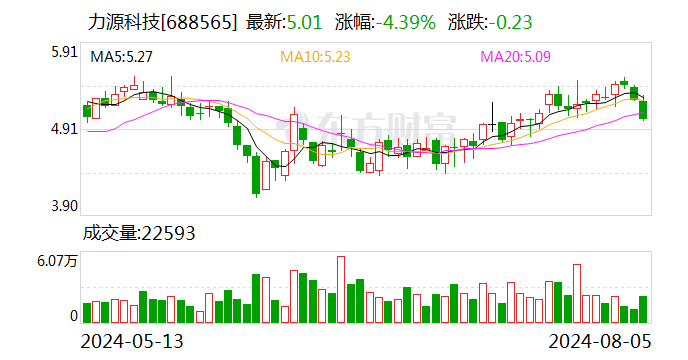Viewport: 688px width, 360px height.
Task: Click the end date 2024-08-05
Action: pyautogui.click(x=600, y=341)
